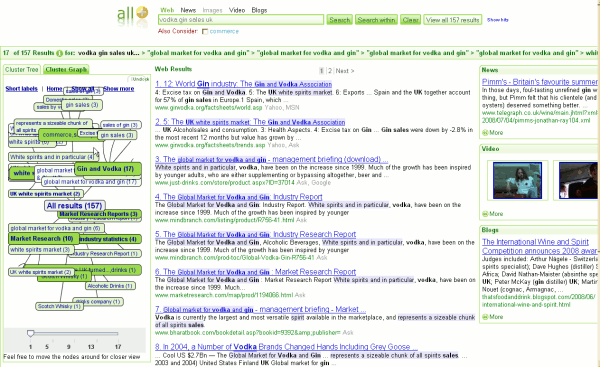Image resolution: width=600 pixels, height=367 pixels.
Task: Expand More under the Video panel
Action: coord(492,214)
